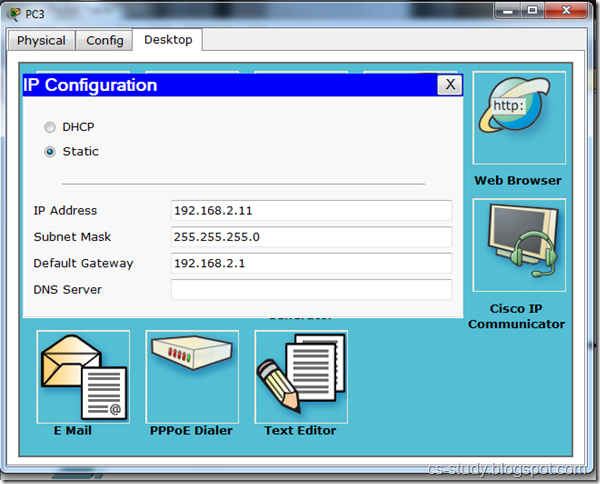Open the PPPoE Dialer icon
The height and width of the screenshot is (484, 600).
coord(192,377)
